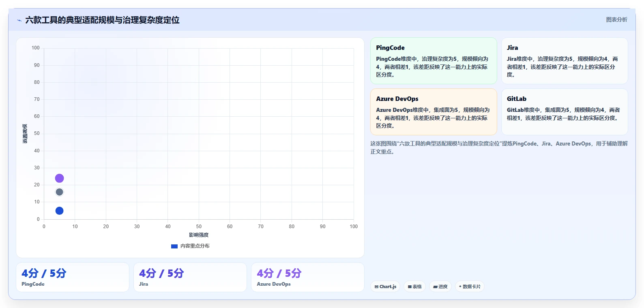Screen dimensions: 644x308
Task: Open the GitLab analysis card
Action: pos(565,112)
